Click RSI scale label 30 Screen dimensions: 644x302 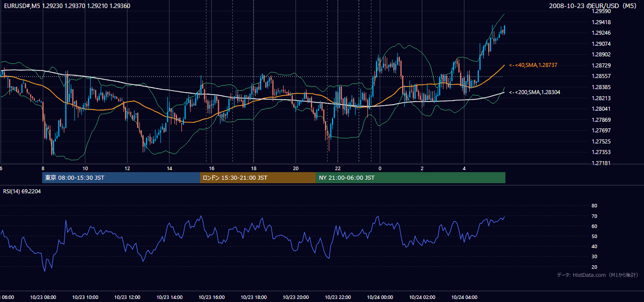coord(594,257)
